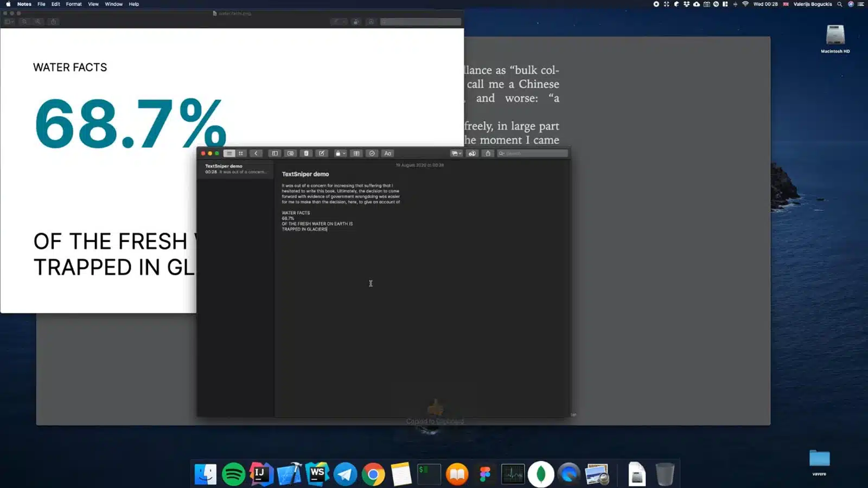Launch Spotify from the Dock
This screenshot has height=488, width=868.
pyautogui.click(x=233, y=473)
